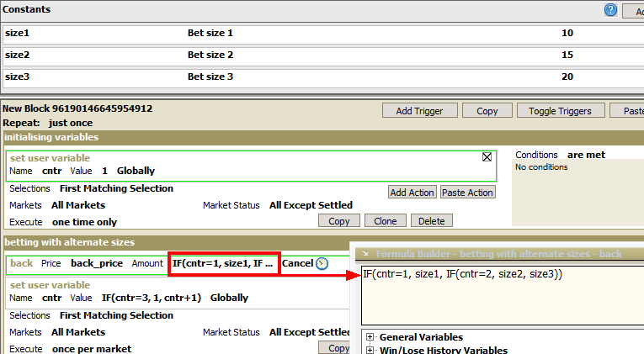644x354 pixels.
Task: Edit the Bet size 3 value 20
Action: coord(567,77)
